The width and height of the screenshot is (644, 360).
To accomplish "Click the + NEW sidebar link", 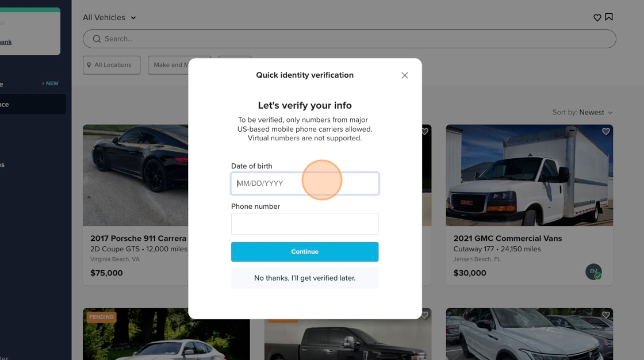I will (50, 83).
